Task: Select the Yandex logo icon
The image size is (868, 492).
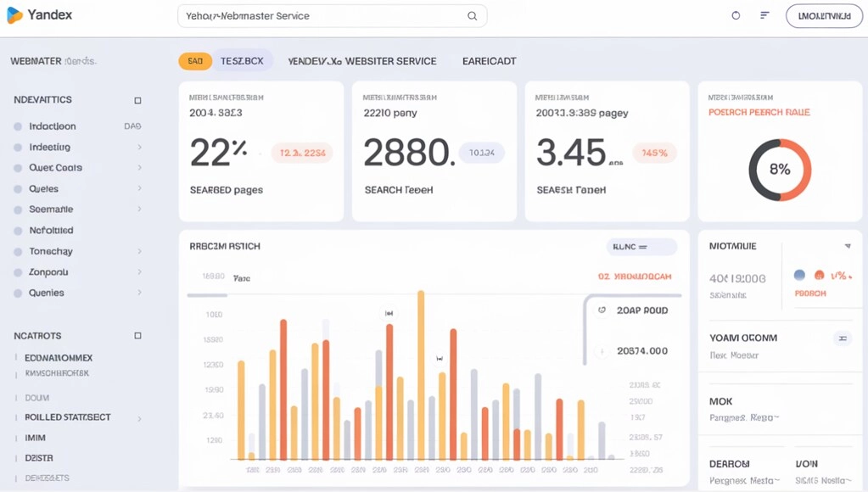Action: [x=14, y=14]
